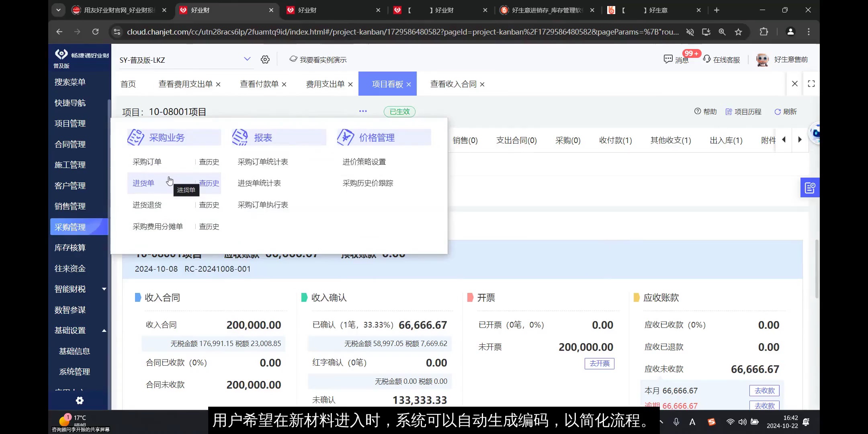Screen dimensions: 868x434
Task: Collapse the 基础设置 section chevron
Action: [103, 330]
